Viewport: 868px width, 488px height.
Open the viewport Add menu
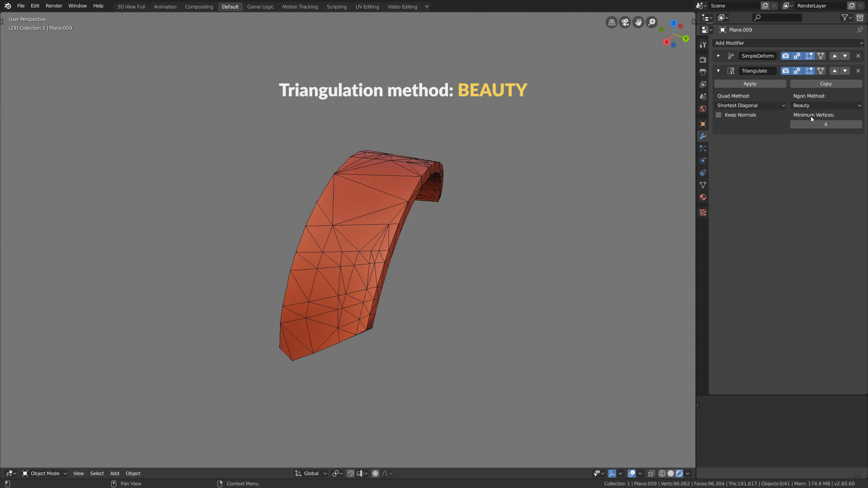point(115,473)
